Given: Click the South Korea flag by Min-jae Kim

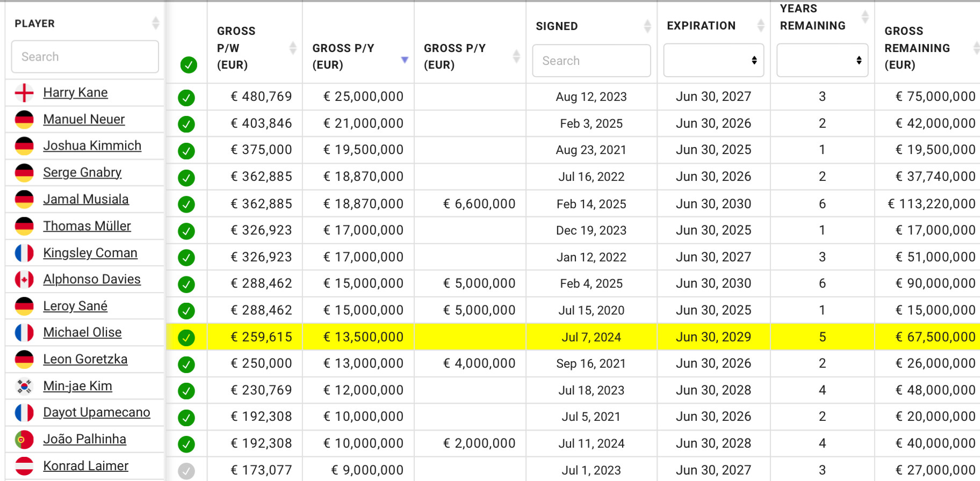Looking at the screenshot, I should 24,387.
